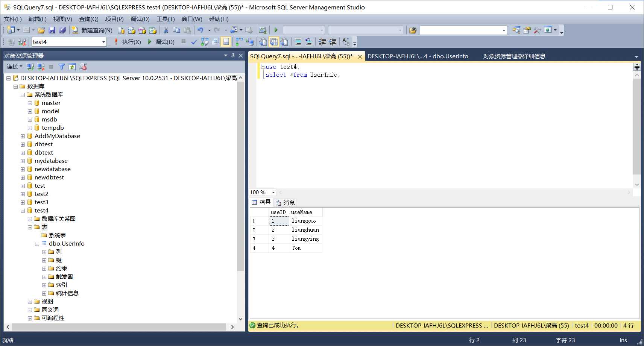
Task: Expand the 视图 views folder
Action: click(30, 302)
